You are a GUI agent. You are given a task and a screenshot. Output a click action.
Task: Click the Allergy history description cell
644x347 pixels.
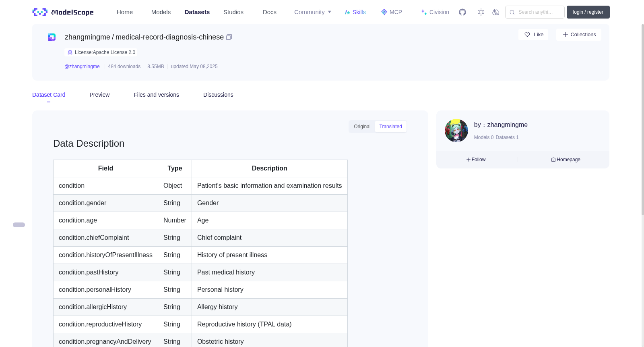(x=270, y=307)
